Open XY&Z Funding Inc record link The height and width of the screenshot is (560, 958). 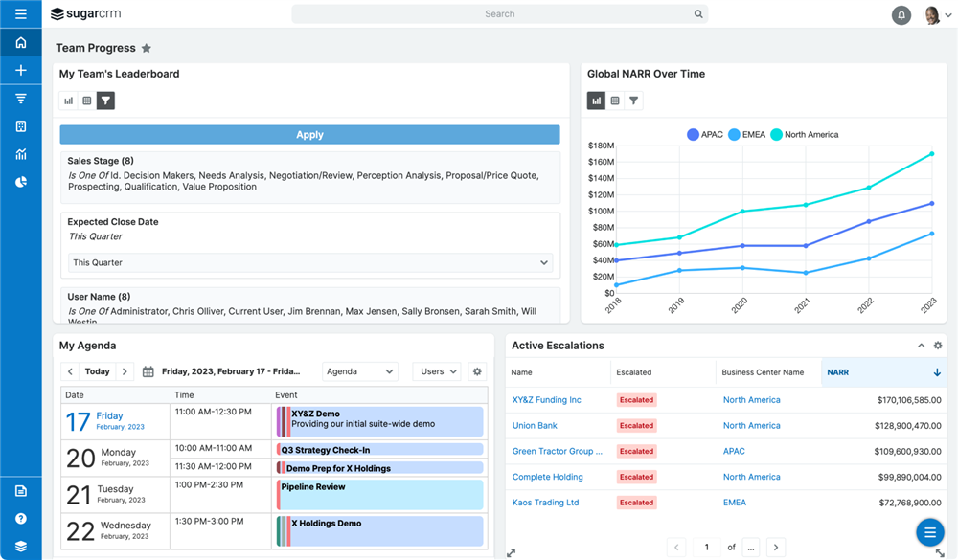click(547, 400)
